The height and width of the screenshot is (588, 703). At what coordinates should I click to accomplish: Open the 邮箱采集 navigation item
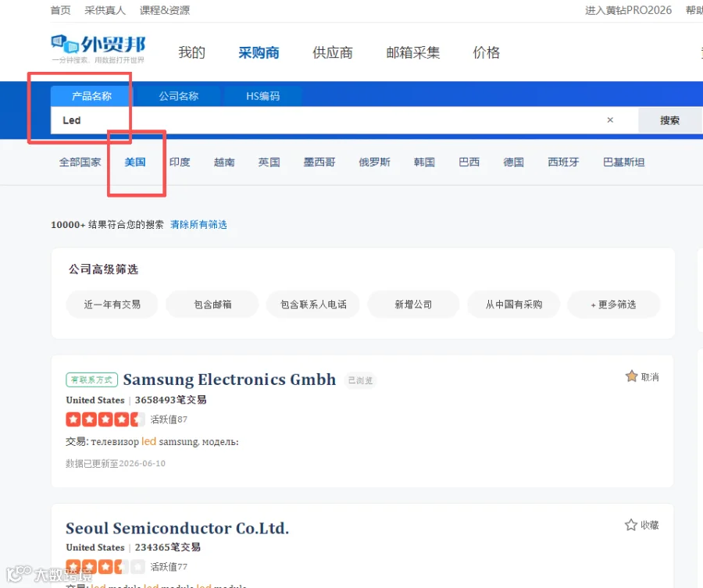413,52
